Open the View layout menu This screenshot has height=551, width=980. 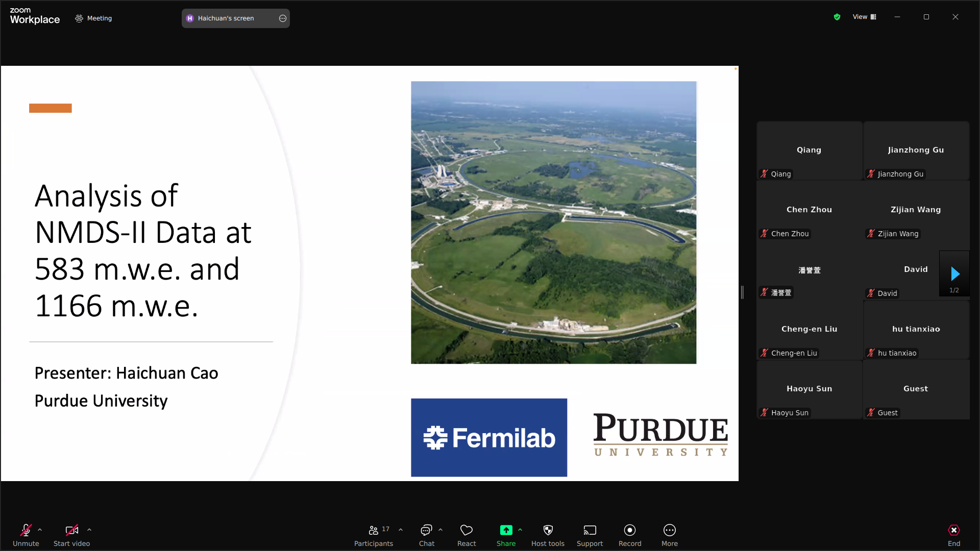865,17
